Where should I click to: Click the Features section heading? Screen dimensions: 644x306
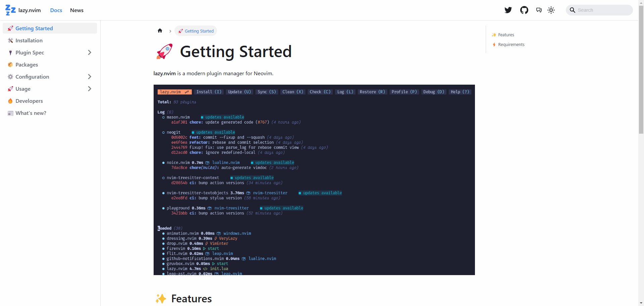[192, 299]
